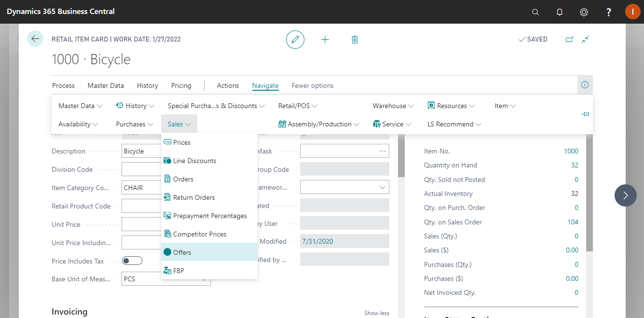
Task: Expand Service dropdown
Action: (393, 124)
